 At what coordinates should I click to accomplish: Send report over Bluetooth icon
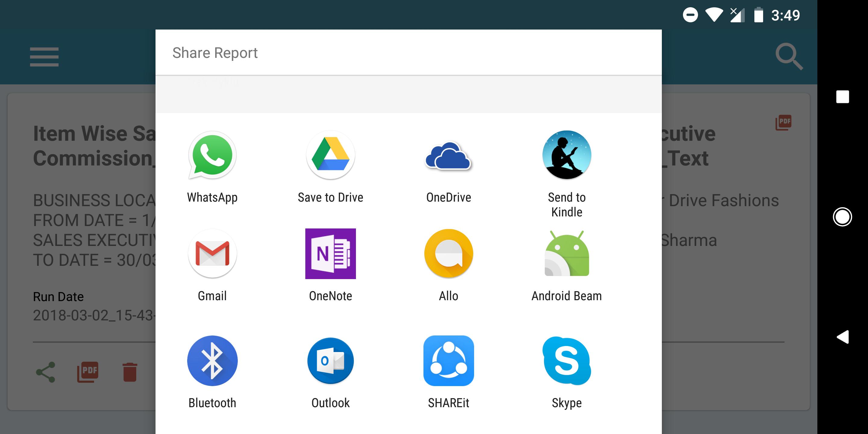pos(212,360)
